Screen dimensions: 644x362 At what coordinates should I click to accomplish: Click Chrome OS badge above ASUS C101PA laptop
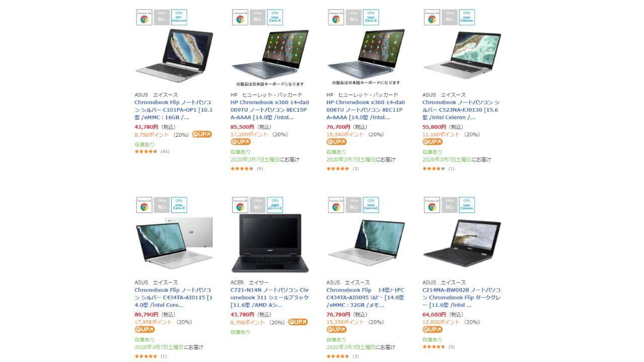tap(144, 17)
